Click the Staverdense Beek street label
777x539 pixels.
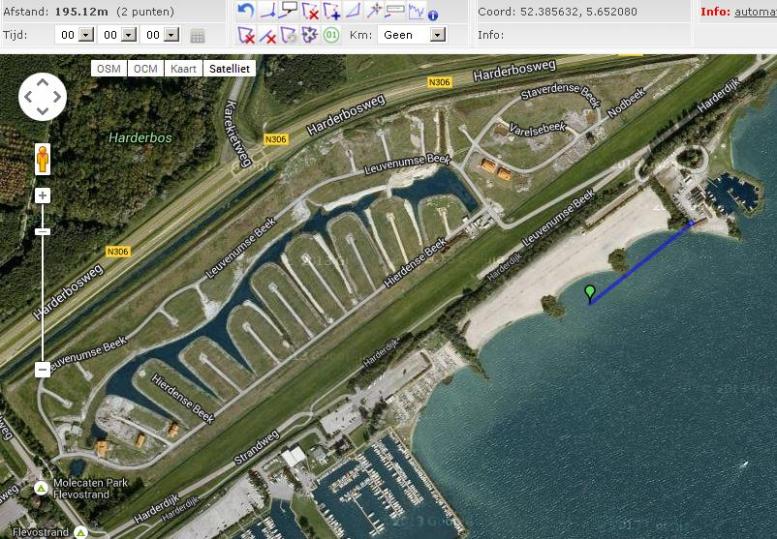(x=560, y=93)
